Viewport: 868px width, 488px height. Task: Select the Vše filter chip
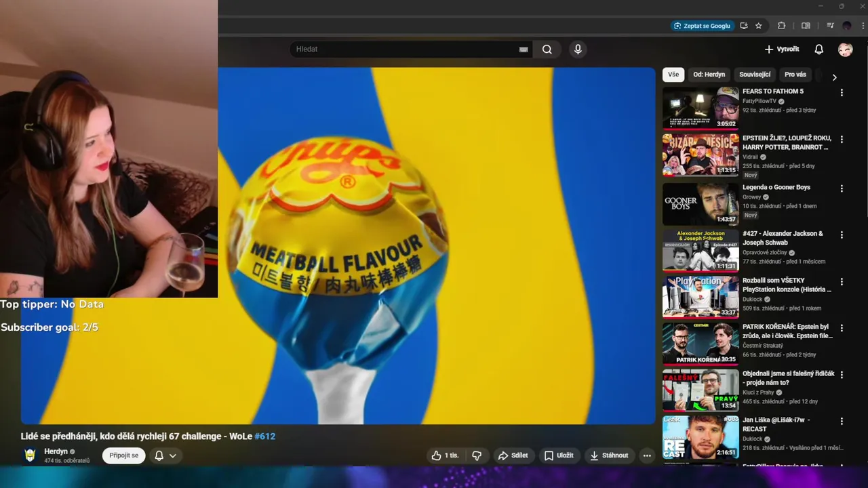[673, 75]
